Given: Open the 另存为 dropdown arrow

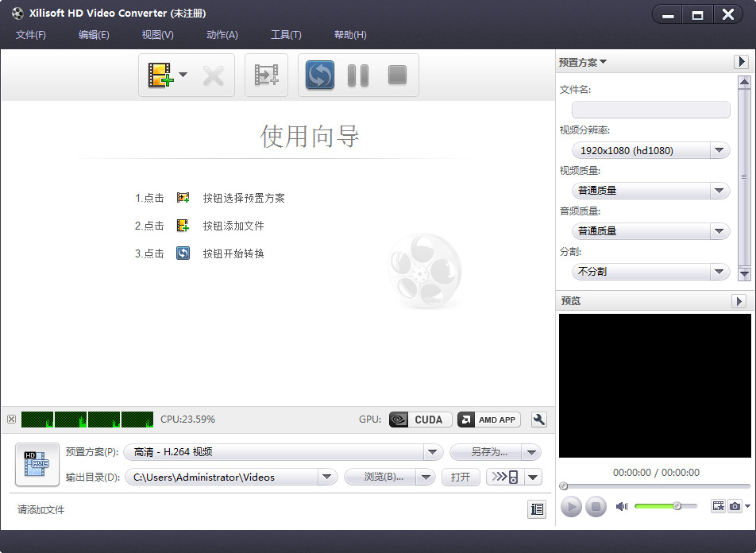Looking at the screenshot, I should 532,453.
